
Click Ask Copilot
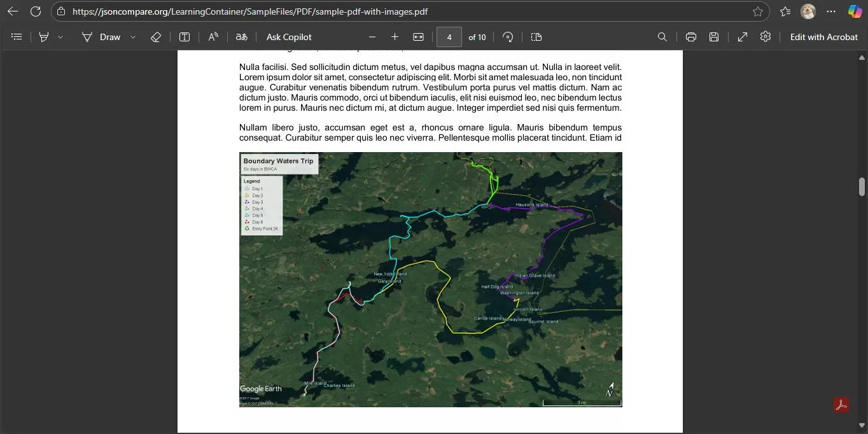point(289,37)
